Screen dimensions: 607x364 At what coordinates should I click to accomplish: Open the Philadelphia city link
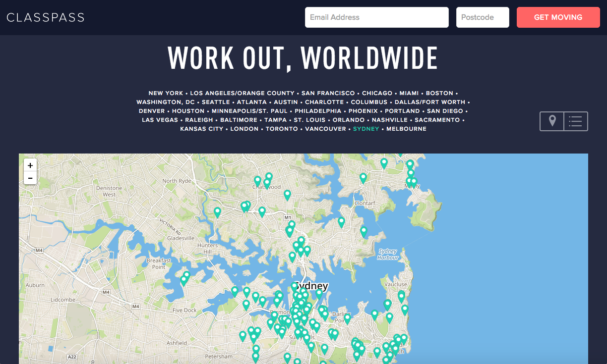tap(318, 111)
